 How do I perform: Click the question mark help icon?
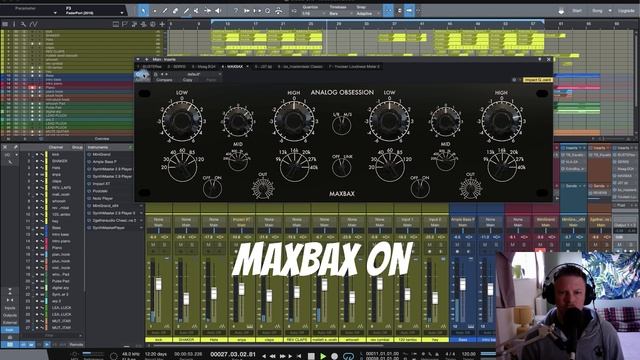click(236, 11)
